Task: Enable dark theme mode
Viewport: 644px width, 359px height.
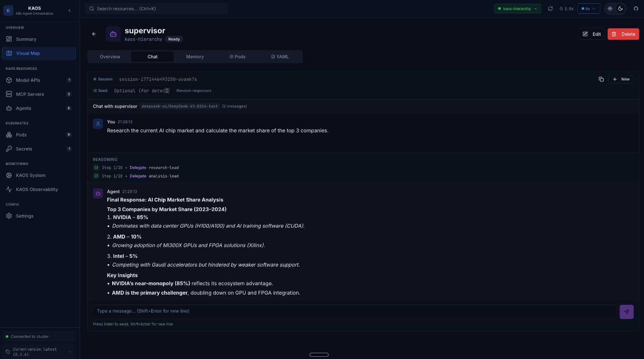Action: click(621, 8)
